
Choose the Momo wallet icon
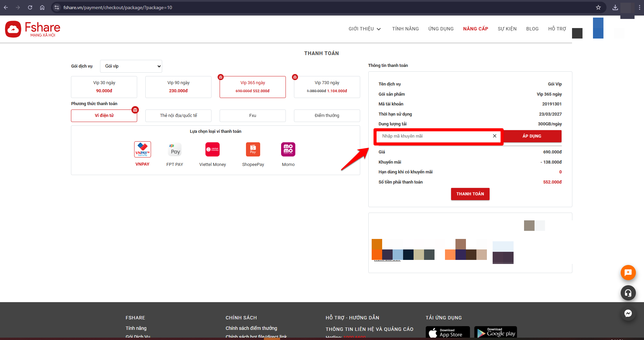pyautogui.click(x=288, y=149)
